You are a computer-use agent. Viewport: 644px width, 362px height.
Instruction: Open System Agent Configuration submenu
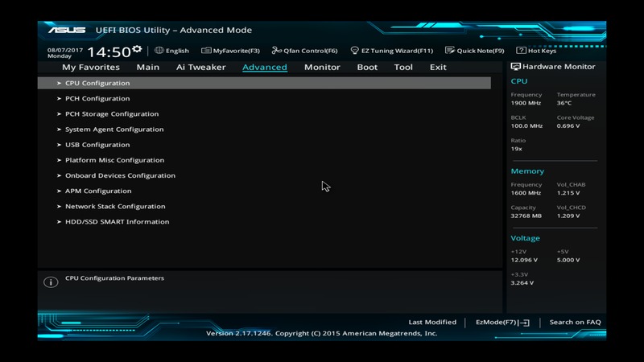pos(114,130)
